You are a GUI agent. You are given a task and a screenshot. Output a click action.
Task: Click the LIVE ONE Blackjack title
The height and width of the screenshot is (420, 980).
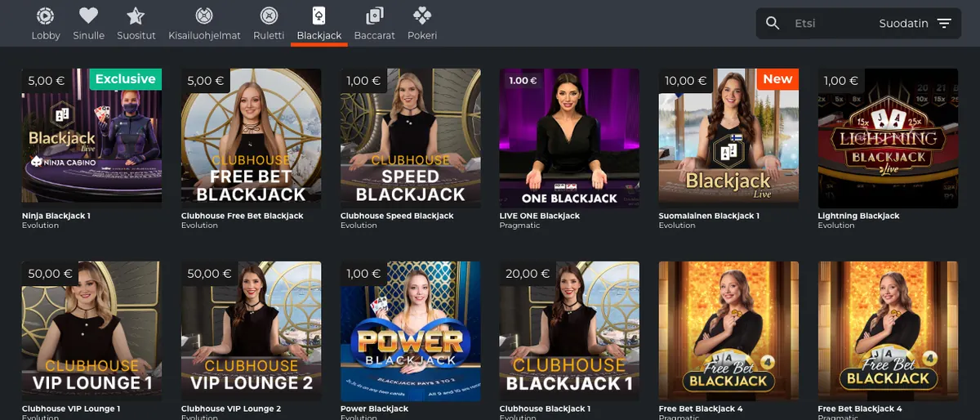tap(540, 216)
